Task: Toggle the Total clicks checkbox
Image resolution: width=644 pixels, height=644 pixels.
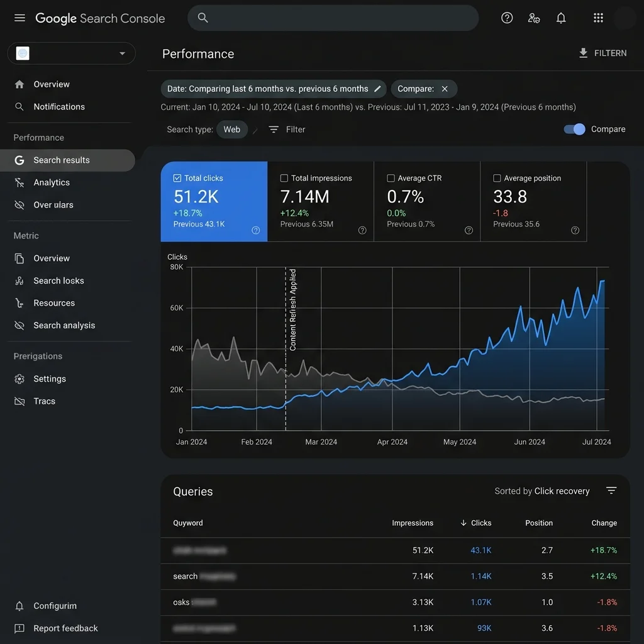Action: pyautogui.click(x=177, y=178)
